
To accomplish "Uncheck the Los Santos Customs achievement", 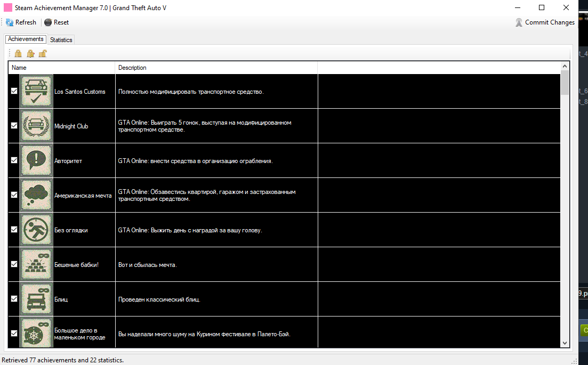I will click(14, 91).
